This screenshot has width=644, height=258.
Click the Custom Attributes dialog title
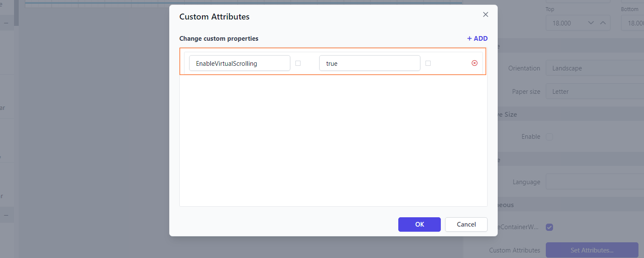pyautogui.click(x=214, y=17)
